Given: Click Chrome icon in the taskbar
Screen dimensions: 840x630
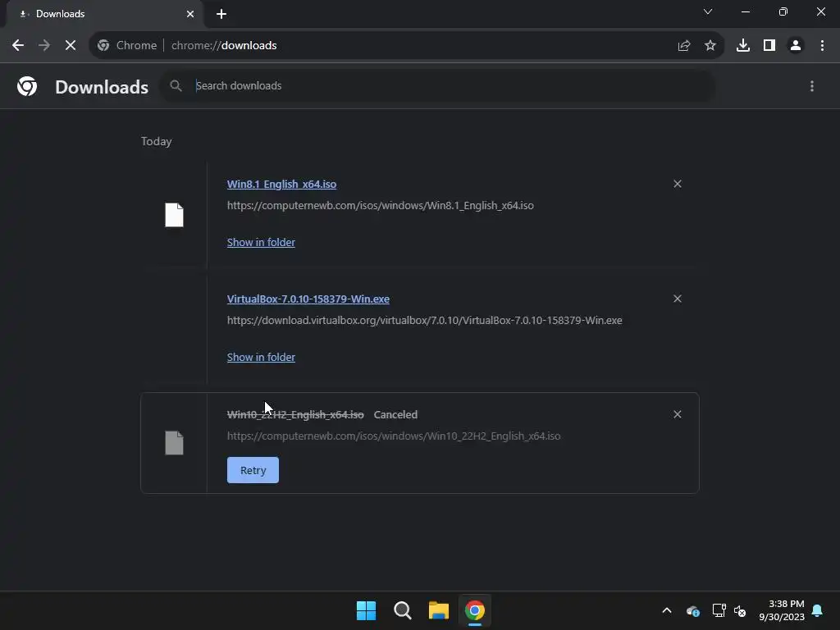Looking at the screenshot, I should pyautogui.click(x=475, y=610).
